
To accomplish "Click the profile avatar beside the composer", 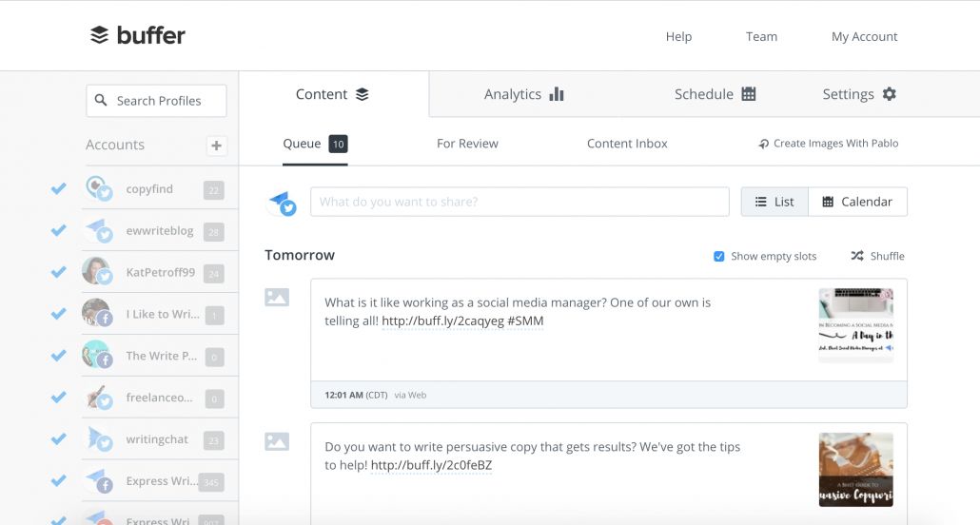I will [x=282, y=203].
